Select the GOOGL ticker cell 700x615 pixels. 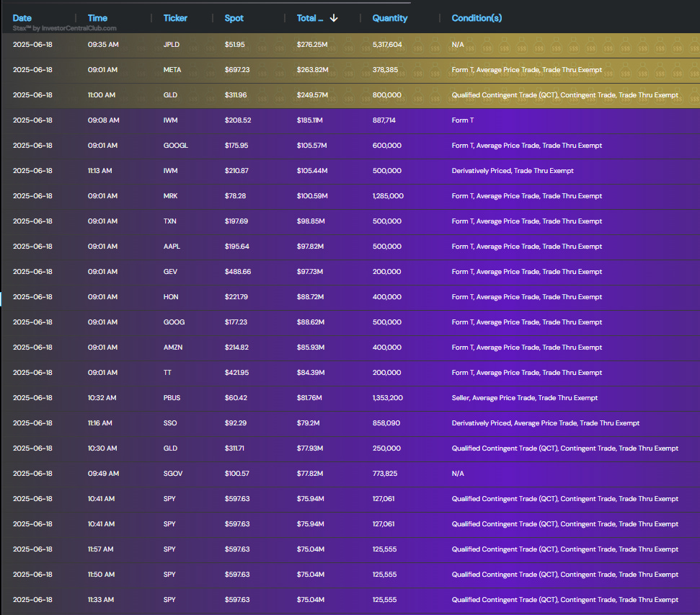point(175,146)
